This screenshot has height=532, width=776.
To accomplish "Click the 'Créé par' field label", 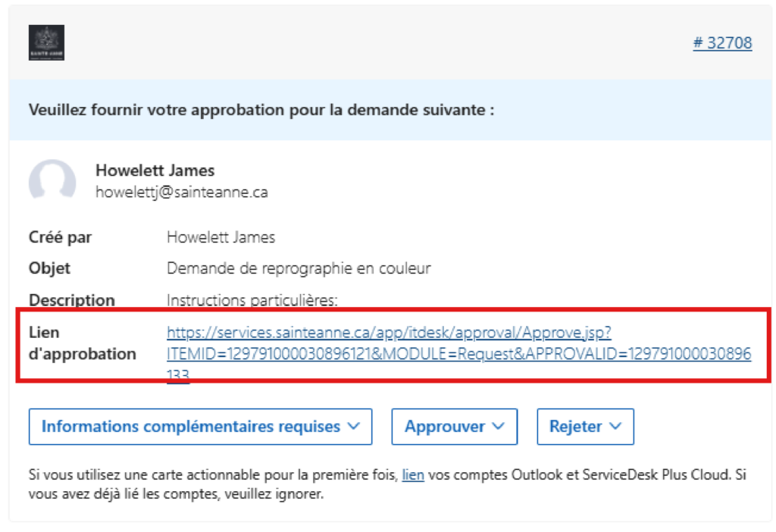I will pos(60,237).
